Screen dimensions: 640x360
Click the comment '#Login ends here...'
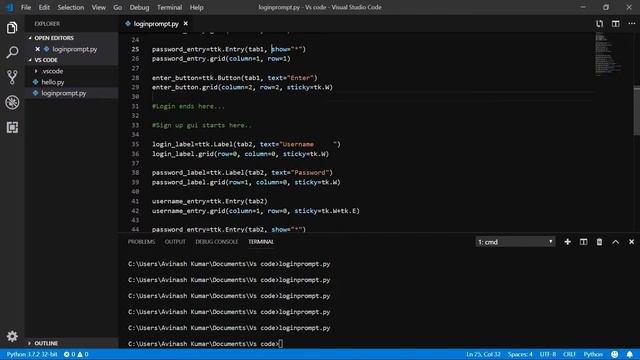coord(188,106)
